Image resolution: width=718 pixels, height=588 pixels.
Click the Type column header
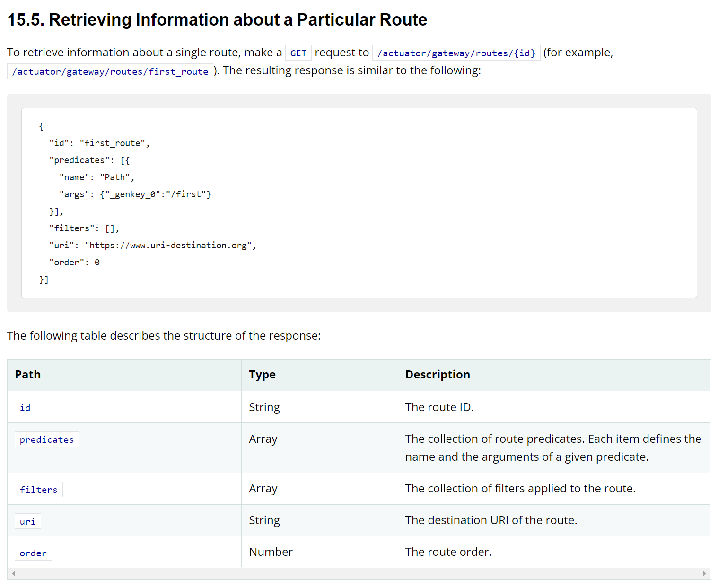click(262, 375)
